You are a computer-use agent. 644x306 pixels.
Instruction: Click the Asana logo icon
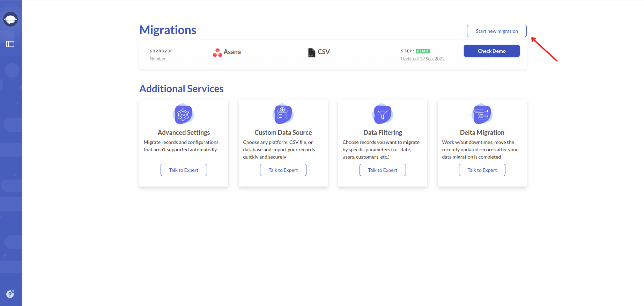pos(217,52)
